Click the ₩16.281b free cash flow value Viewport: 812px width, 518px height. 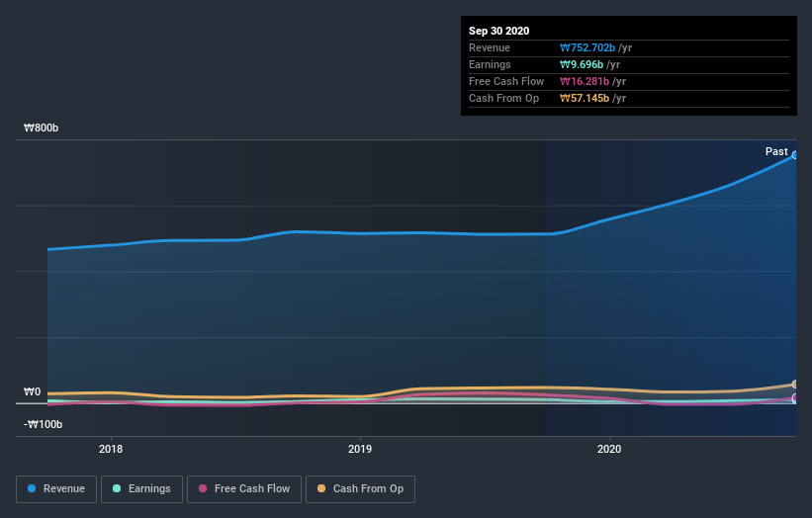tap(585, 81)
